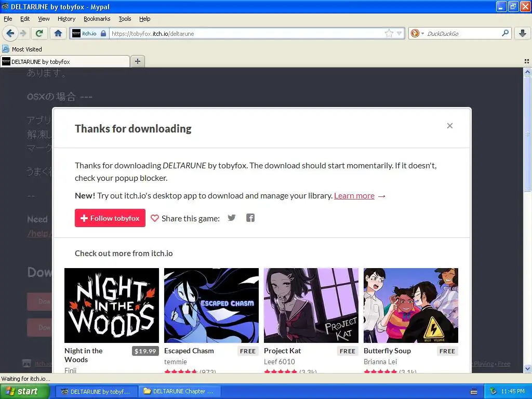Image resolution: width=532 pixels, height=399 pixels.
Task: Click the FREE tag for Project Kat
Action: (x=348, y=351)
